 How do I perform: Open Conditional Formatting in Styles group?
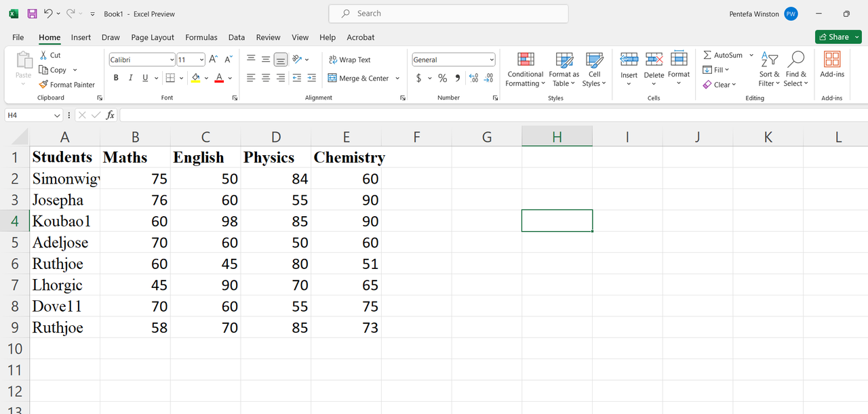coord(526,69)
